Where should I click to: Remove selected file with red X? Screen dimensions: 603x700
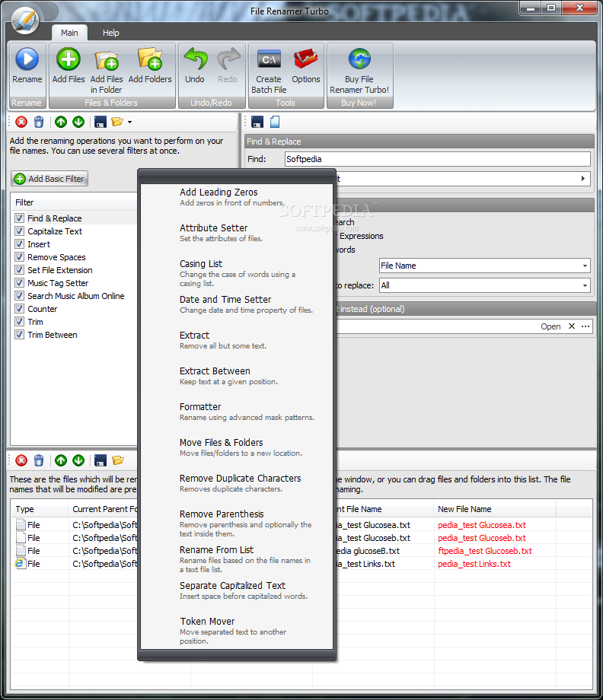point(21,460)
